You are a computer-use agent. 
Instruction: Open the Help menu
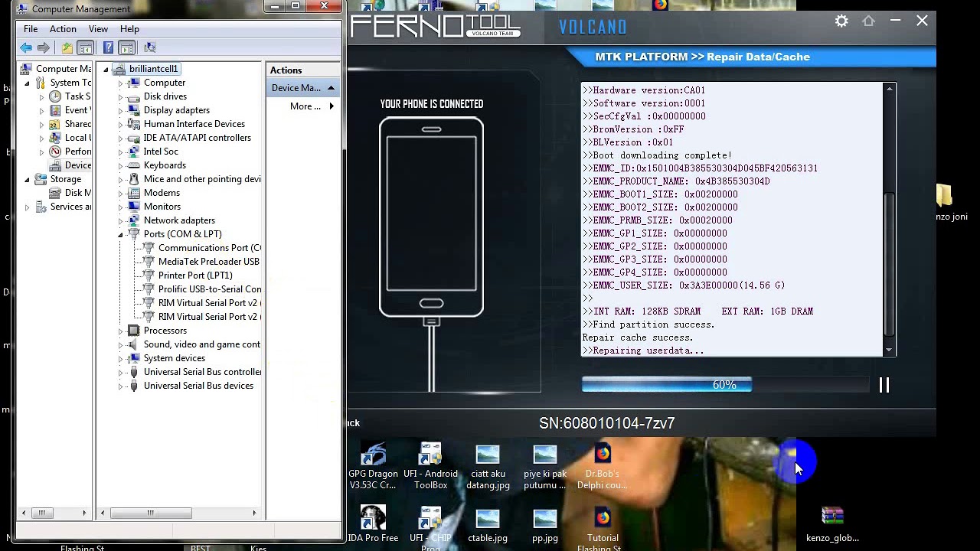[129, 29]
